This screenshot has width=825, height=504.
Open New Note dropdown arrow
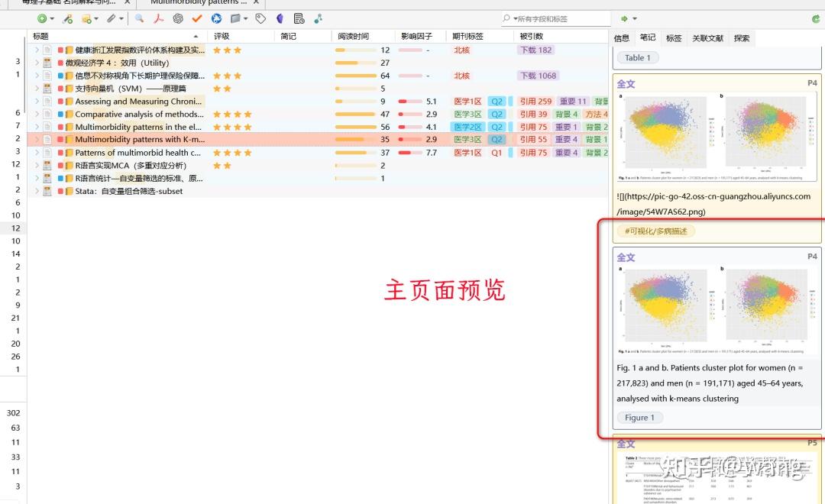coord(96,18)
